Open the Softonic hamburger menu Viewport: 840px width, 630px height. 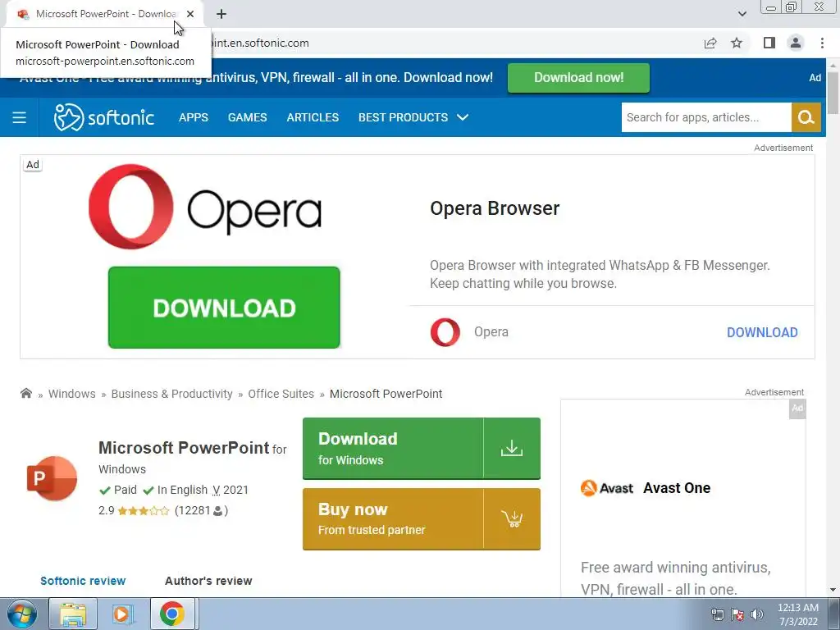(20, 117)
